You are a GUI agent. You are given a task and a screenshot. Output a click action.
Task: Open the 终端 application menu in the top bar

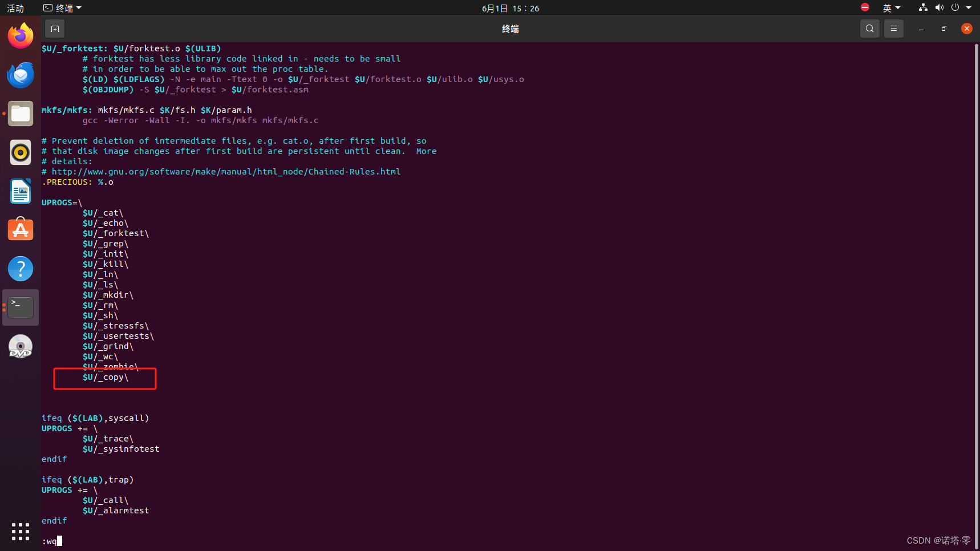(62, 7)
